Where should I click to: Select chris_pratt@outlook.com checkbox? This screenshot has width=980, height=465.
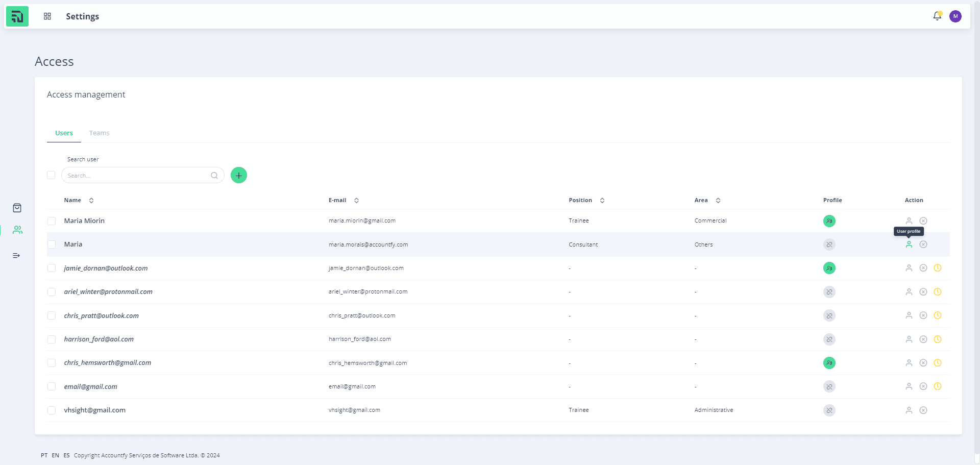coord(52,315)
